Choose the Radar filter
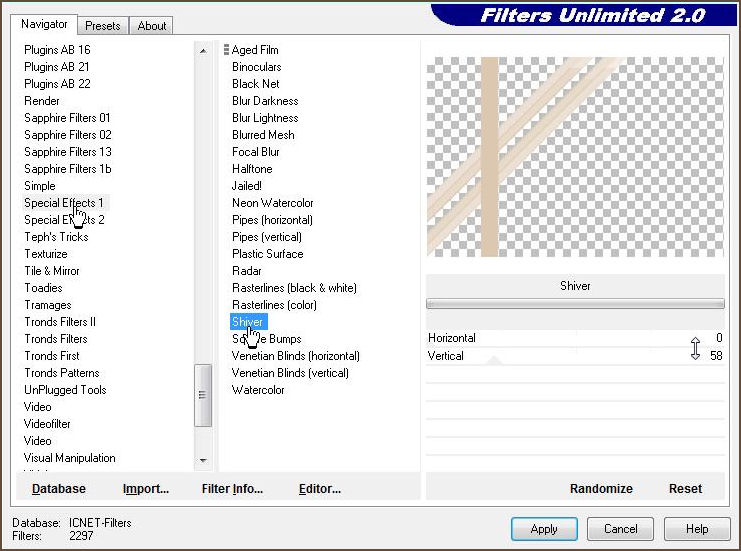The width and height of the screenshot is (741, 551). click(247, 271)
